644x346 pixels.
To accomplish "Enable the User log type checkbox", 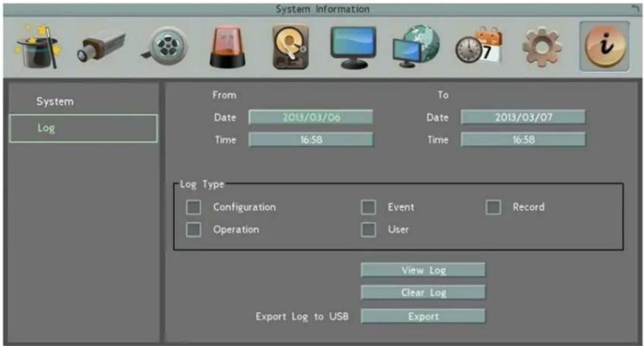I will pyautogui.click(x=368, y=230).
